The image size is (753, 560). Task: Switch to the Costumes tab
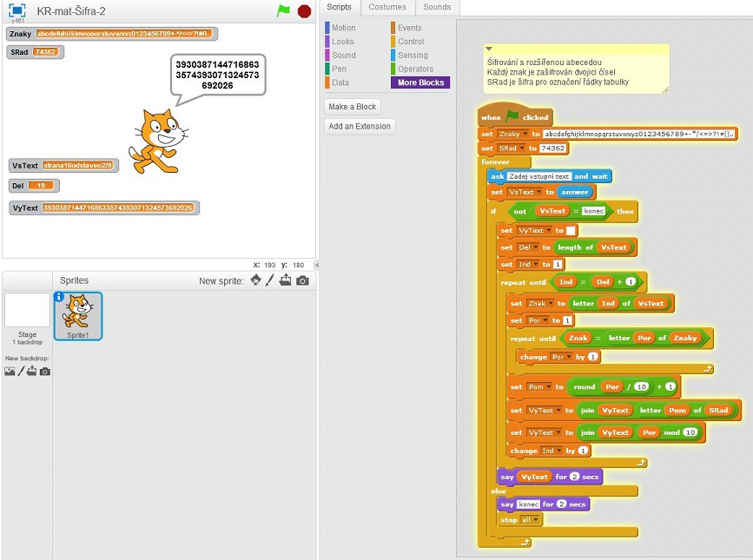pyautogui.click(x=386, y=7)
